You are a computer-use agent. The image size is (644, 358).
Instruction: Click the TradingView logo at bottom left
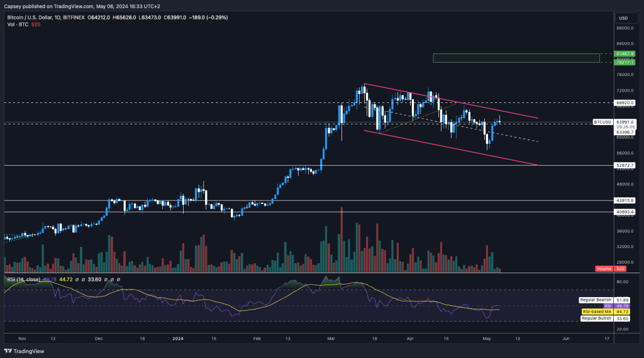[x=24, y=351]
